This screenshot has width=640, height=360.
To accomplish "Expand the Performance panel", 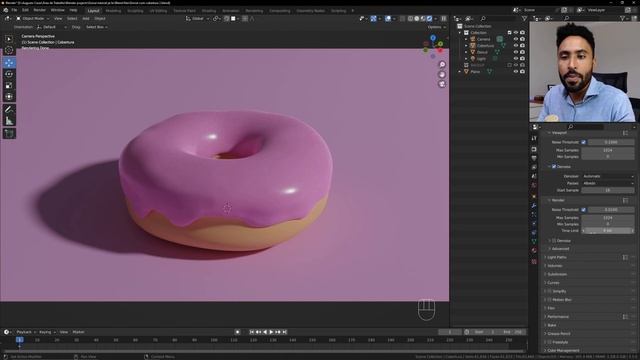I will pyautogui.click(x=557, y=317).
